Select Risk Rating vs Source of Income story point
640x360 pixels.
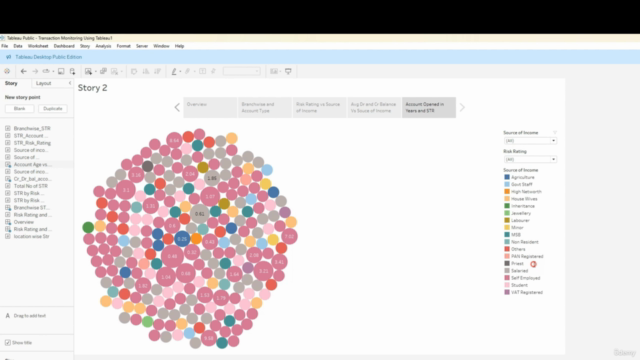pos(320,107)
